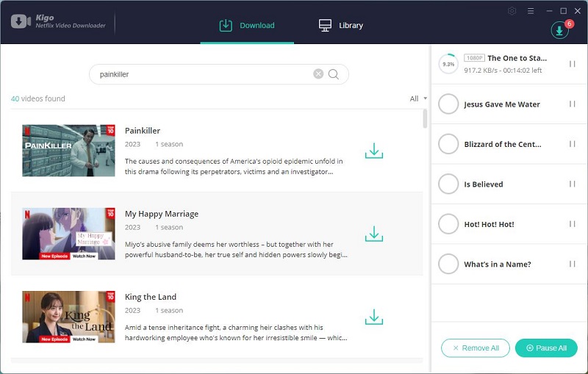588x374 pixels.
Task: Click the magnifier search icon
Action: click(334, 74)
